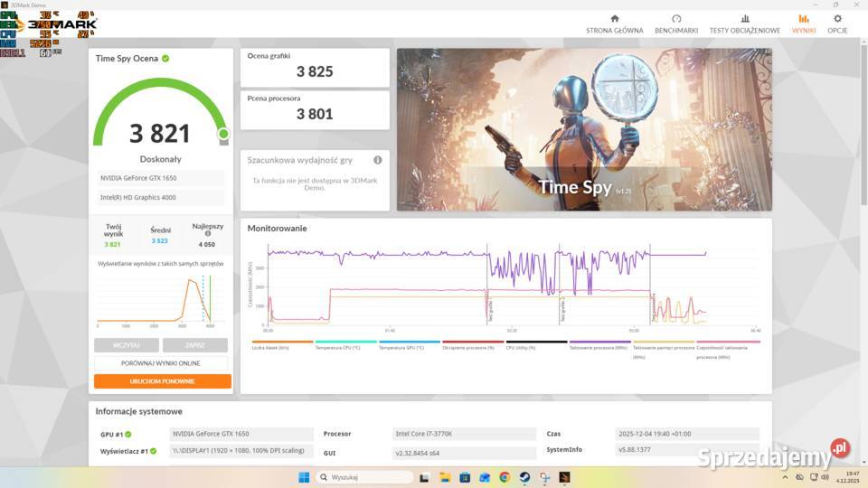Toggle black CPU Utility legend line
Viewport: 868px width, 488px height.
click(536, 342)
